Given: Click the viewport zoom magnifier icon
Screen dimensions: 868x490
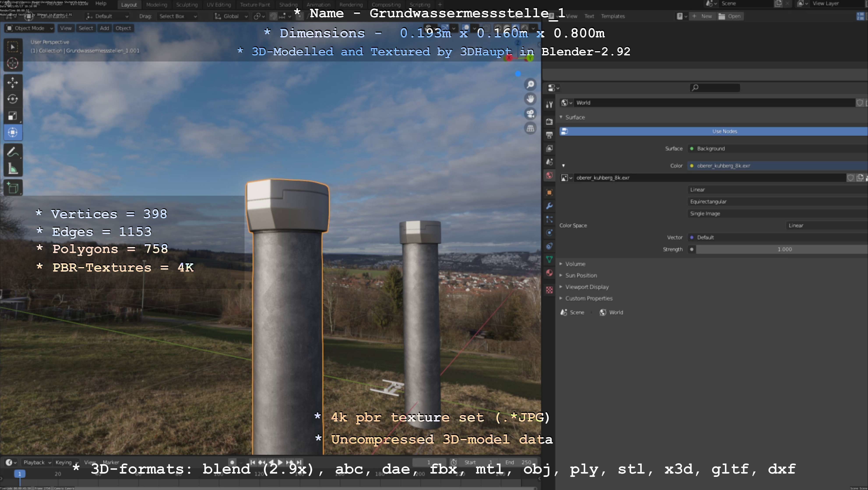Looking at the screenshot, I should pyautogui.click(x=530, y=84).
